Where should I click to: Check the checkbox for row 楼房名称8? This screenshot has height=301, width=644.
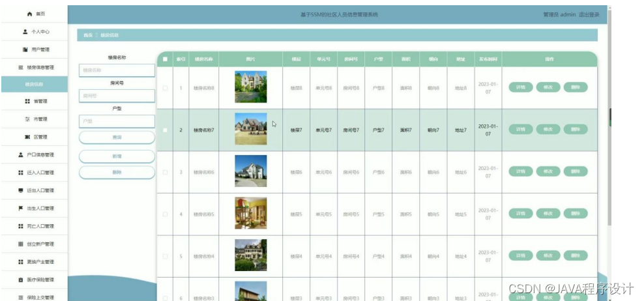coord(165,88)
